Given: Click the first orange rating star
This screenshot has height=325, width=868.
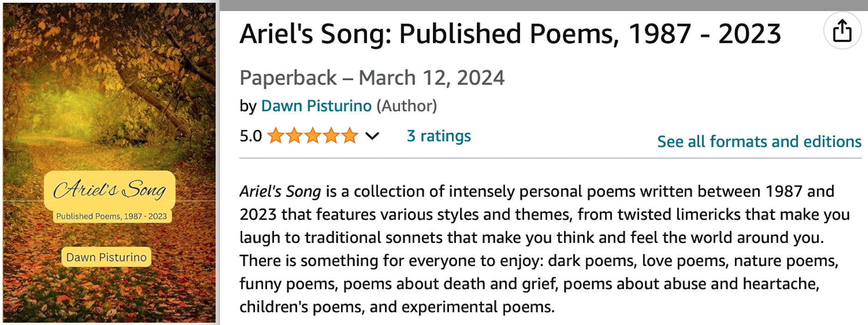Looking at the screenshot, I should [x=276, y=136].
